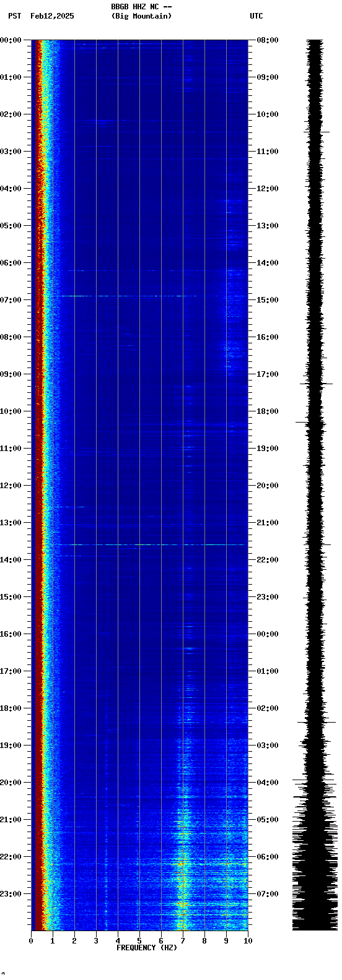Pick the 21:00 label on UTC axis
The image size is (342, 980).
(x=268, y=523)
